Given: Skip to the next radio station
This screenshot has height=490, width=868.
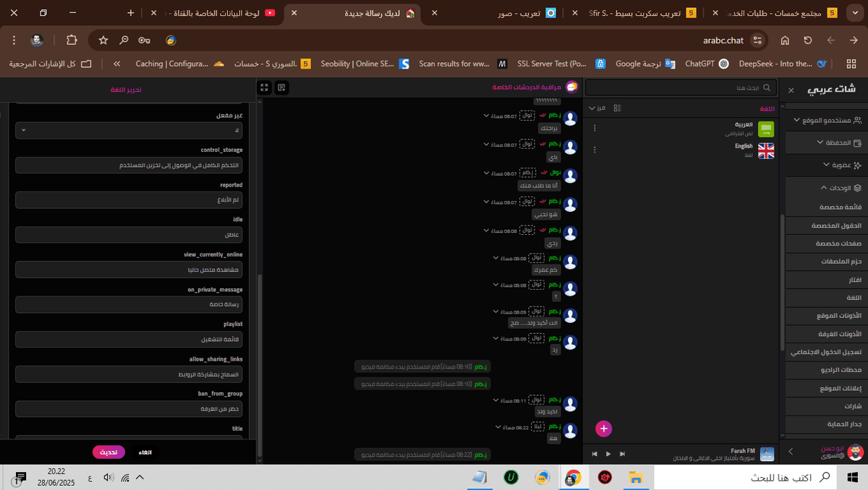Looking at the screenshot, I should click(621, 454).
